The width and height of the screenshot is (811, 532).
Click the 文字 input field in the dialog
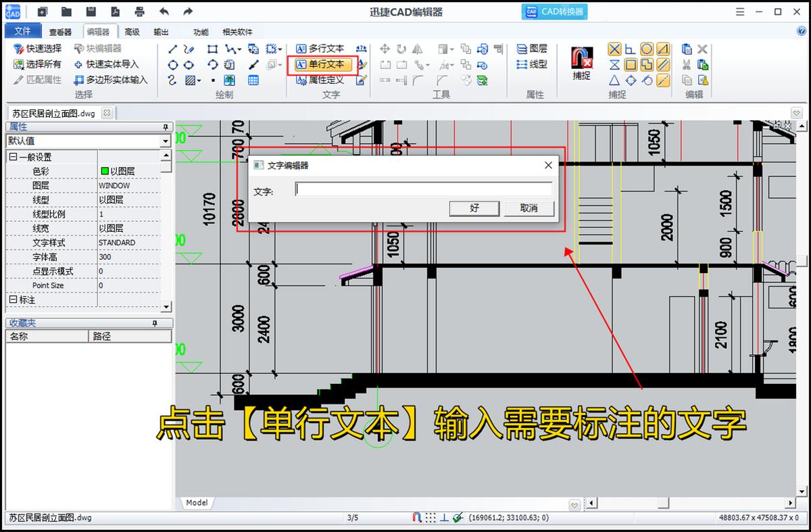[422, 189]
